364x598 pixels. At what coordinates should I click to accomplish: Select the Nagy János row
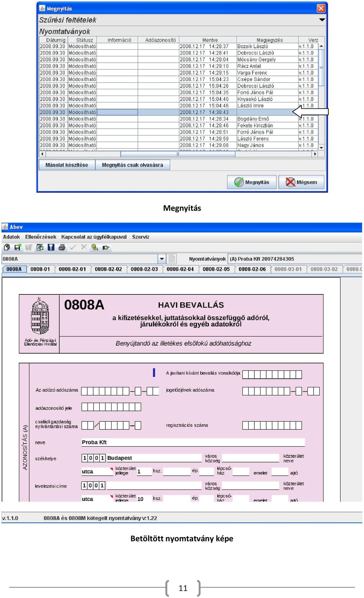[x=179, y=145]
